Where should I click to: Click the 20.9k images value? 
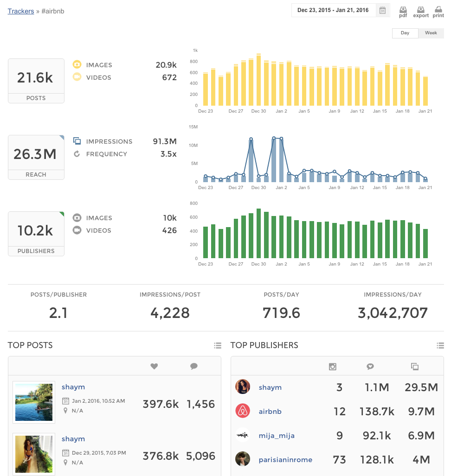pos(166,65)
